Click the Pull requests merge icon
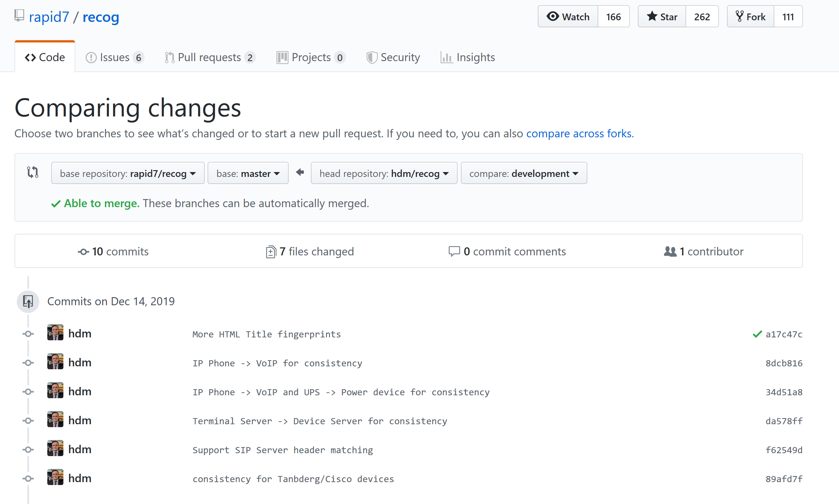This screenshot has height=504, width=839. (169, 57)
